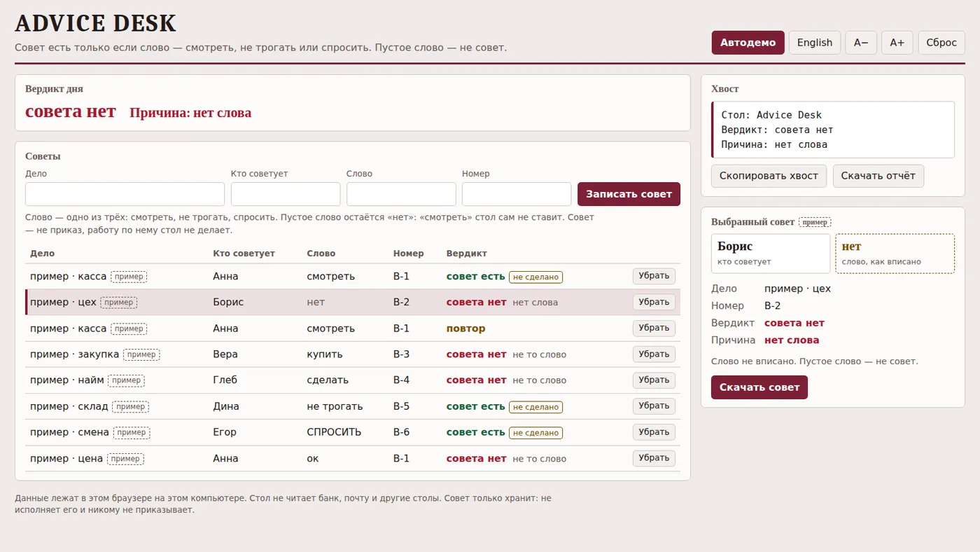Decrease font size with A− button

[861, 42]
